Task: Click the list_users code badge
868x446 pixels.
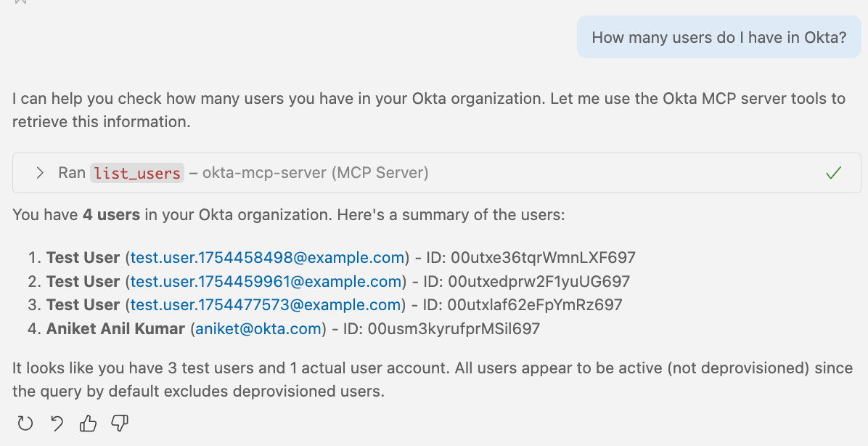Action: coord(136,173)
